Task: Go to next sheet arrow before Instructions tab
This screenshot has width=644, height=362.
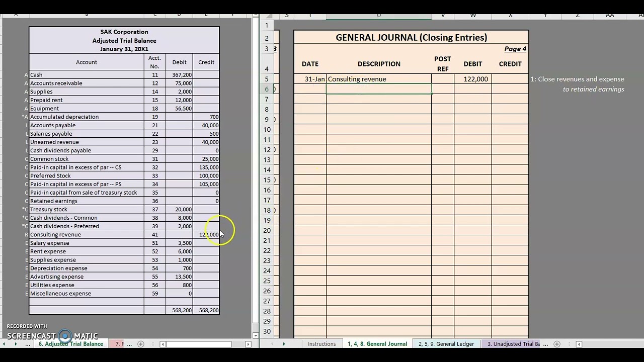Action: pos(284,344)
